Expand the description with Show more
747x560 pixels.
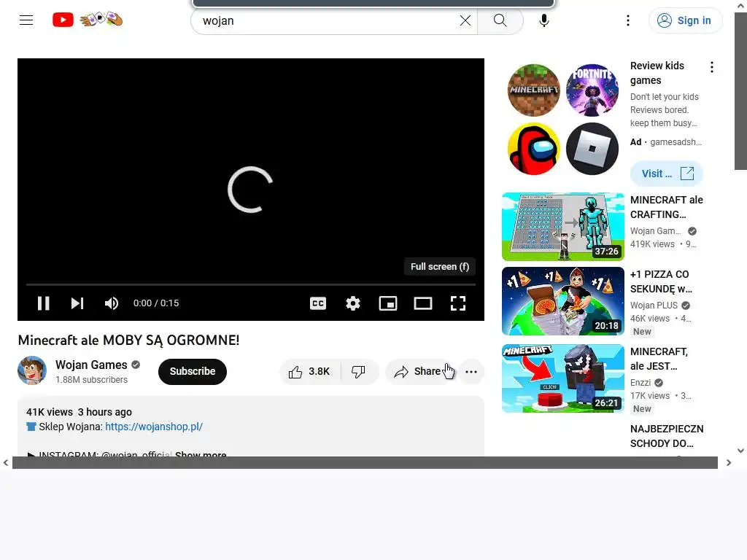(201, 454)
